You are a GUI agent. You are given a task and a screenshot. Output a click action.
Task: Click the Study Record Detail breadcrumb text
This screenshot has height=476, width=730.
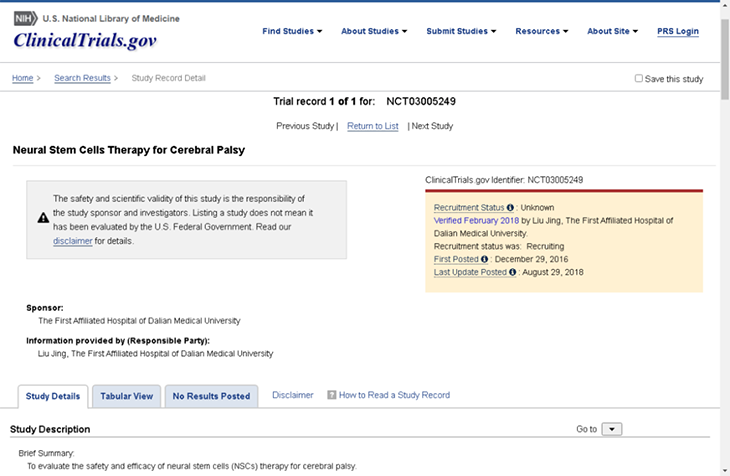(x=169, y=78)
